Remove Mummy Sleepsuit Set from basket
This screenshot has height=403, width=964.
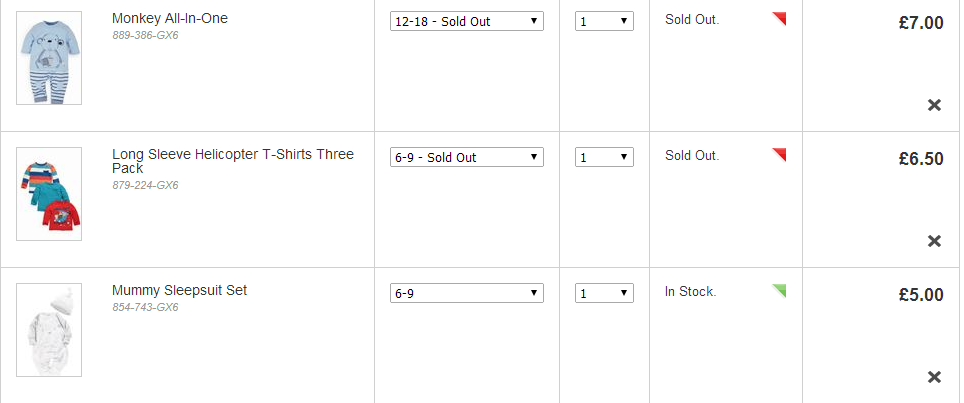tap(934, 377)
